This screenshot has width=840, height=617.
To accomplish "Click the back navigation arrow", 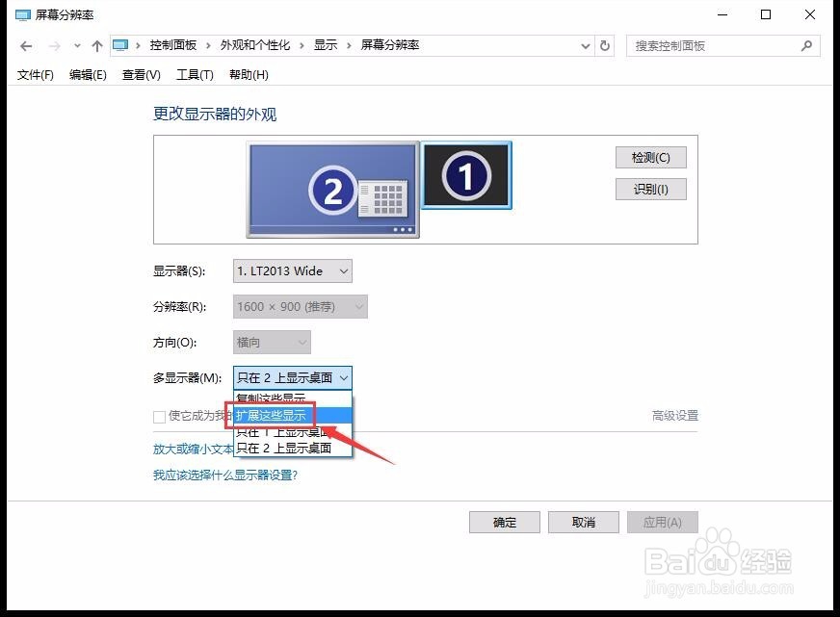I will coord(25,44).
